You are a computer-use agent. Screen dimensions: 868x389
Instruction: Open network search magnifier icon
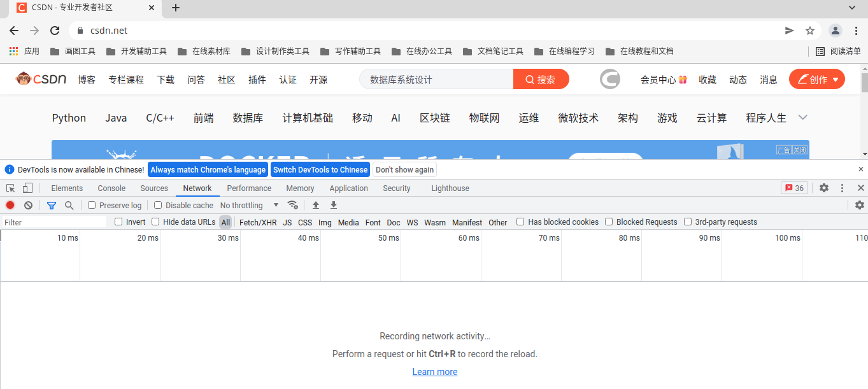(69, 205)
